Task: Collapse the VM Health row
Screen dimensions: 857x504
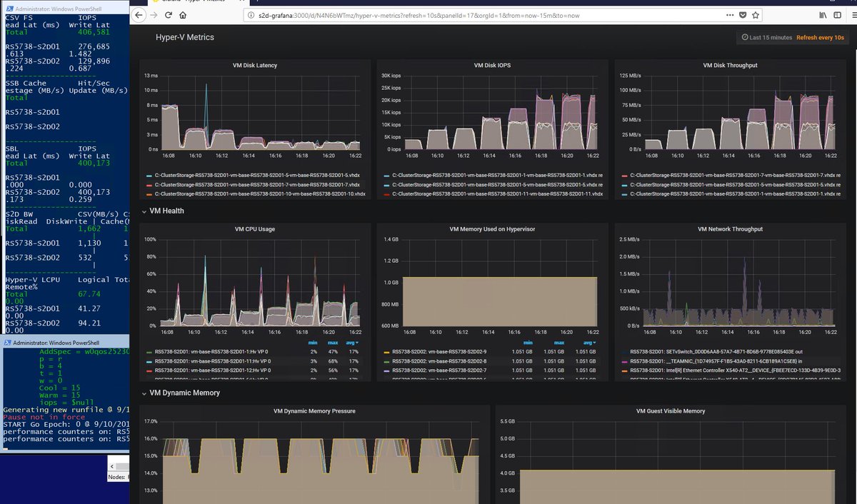Action: click(x=162, y=211)
